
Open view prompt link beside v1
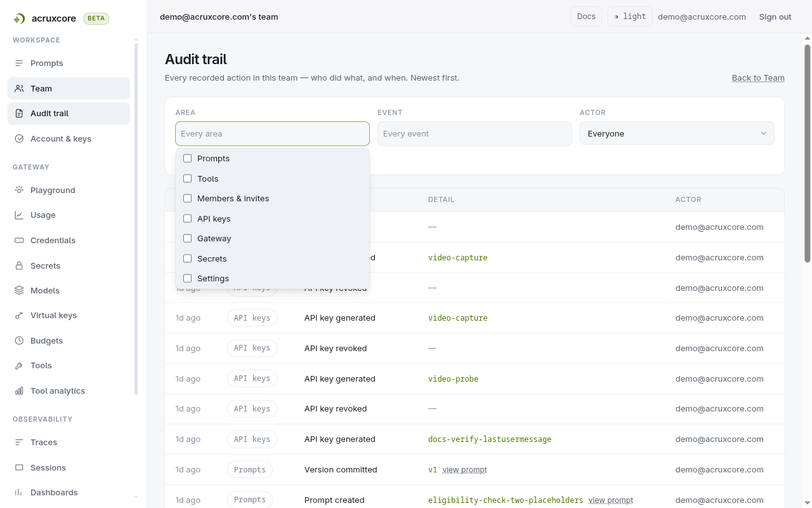click(465, 470)
